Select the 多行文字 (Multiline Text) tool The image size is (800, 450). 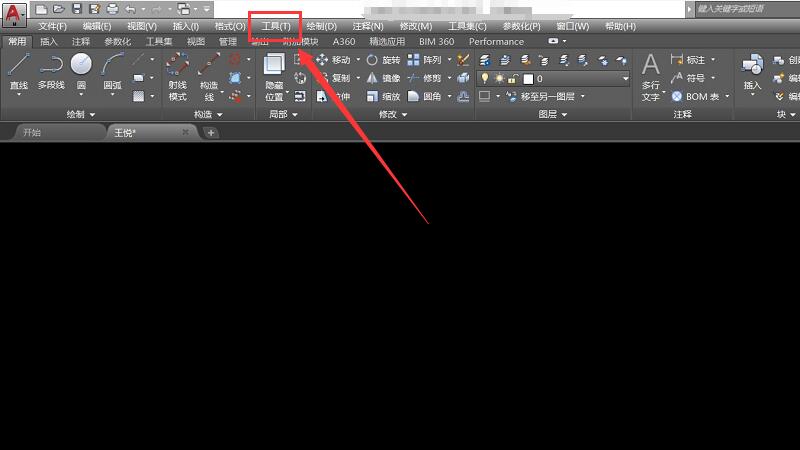tap(651, 77)
